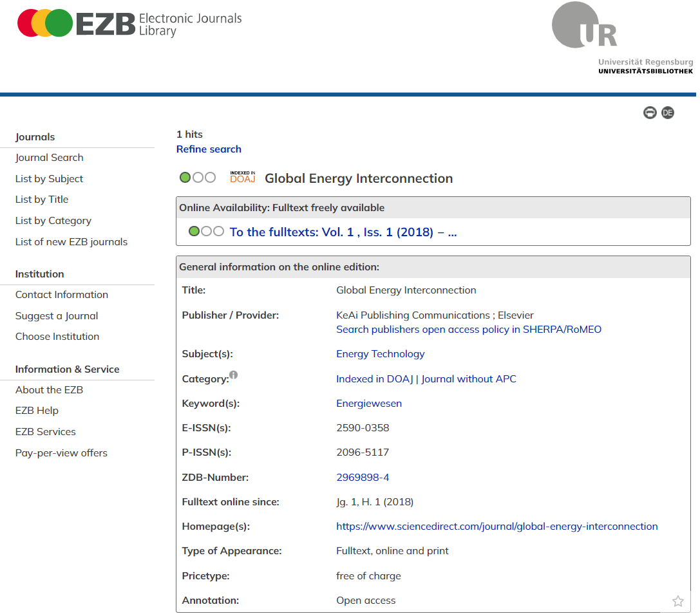Select P-ISSN value 2096-5117
The image size is (700, 616).
363,452
